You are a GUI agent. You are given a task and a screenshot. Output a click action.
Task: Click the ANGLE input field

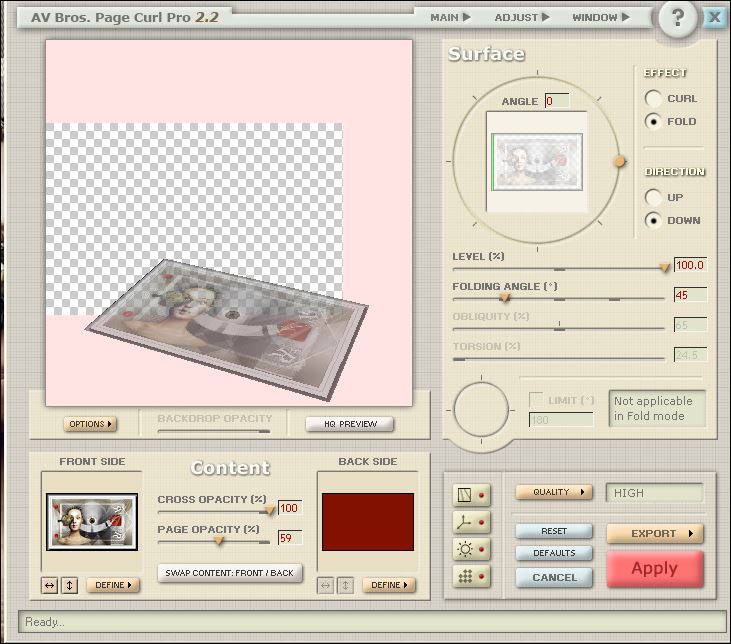557,101
